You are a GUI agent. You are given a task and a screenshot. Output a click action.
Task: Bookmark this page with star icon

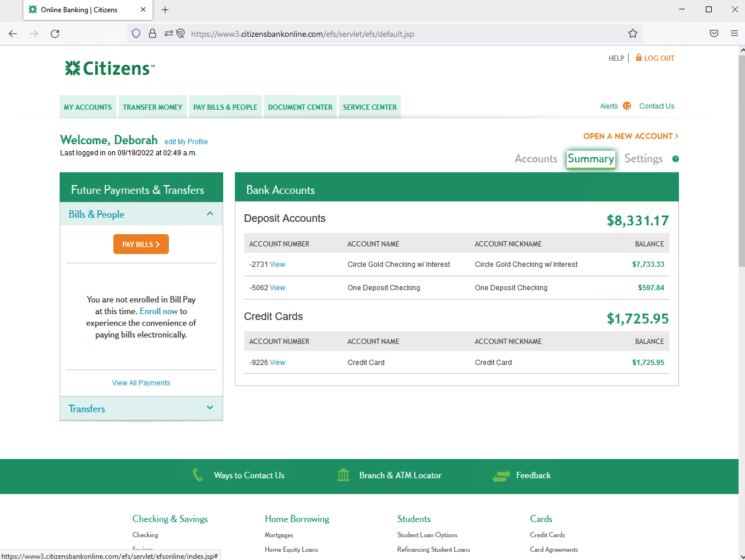coord(633,34)
